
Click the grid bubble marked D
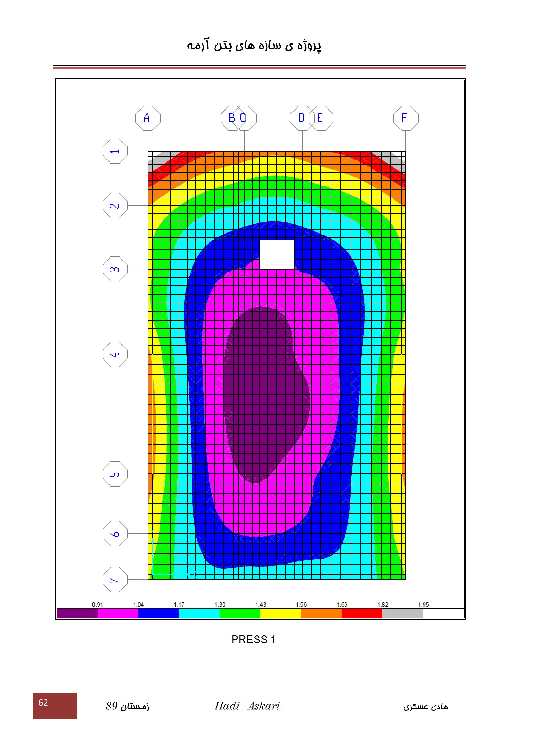(302, 118)
